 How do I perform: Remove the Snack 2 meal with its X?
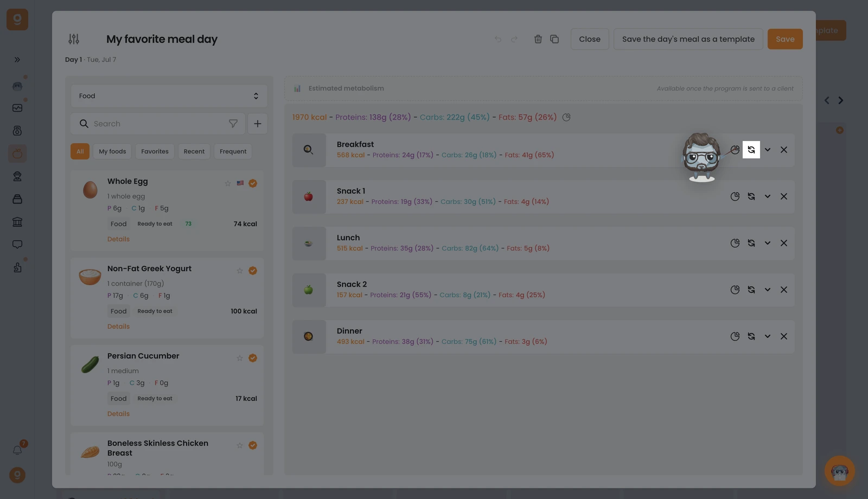(x=784, y=290)
